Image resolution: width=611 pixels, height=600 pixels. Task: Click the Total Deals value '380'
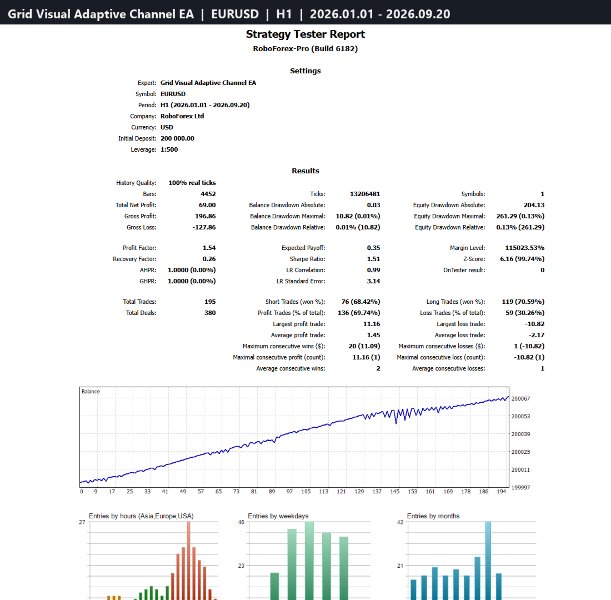point(210,313)
